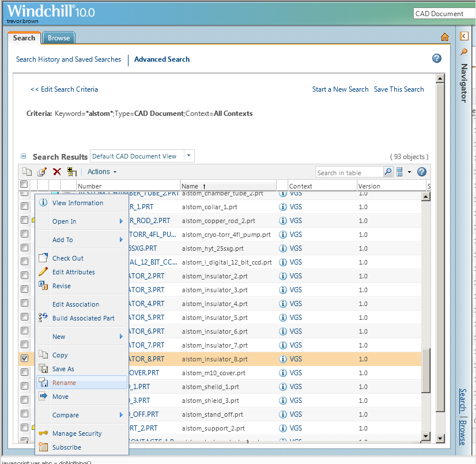Open info icon for alstom_insulator_6.prt
The width and height of the screenshot is (476, 464).
(x=282, y=331)
